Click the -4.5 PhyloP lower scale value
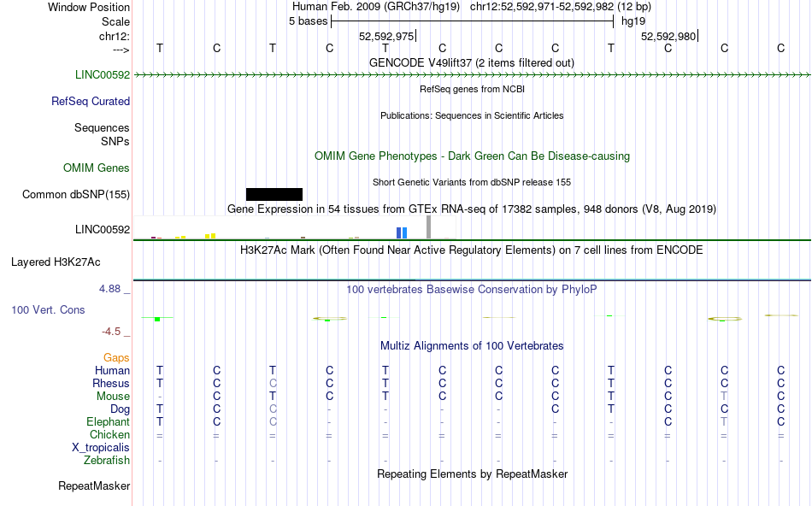The height and width of the screenshot is (506, 812). pyautogui.click(x=111, y=331)
